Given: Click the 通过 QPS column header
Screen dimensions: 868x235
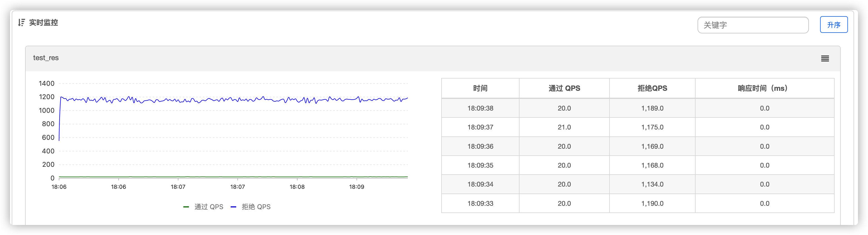Looking at the screenshot, I should 564,88.
